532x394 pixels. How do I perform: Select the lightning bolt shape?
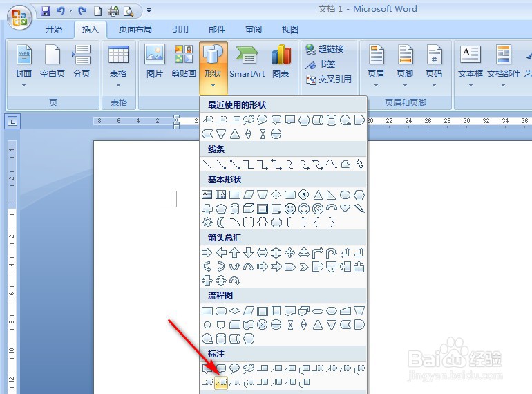point(359,208)
